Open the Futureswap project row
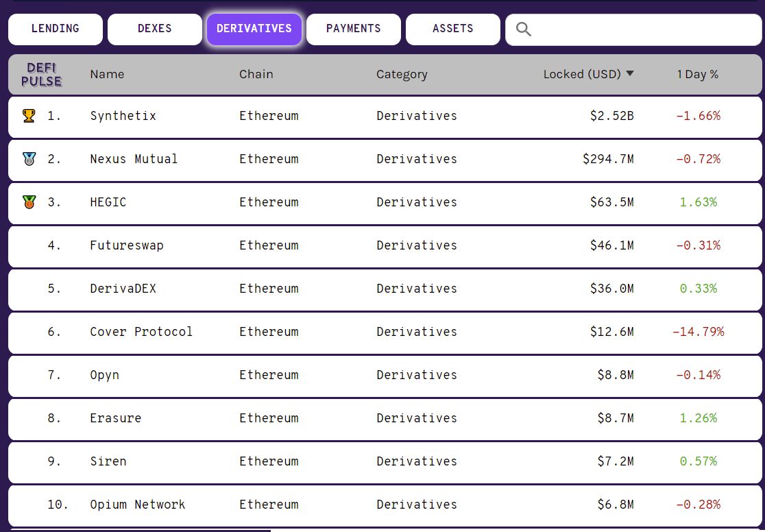This screenshot has width=765, height=532. pos(127,245)
